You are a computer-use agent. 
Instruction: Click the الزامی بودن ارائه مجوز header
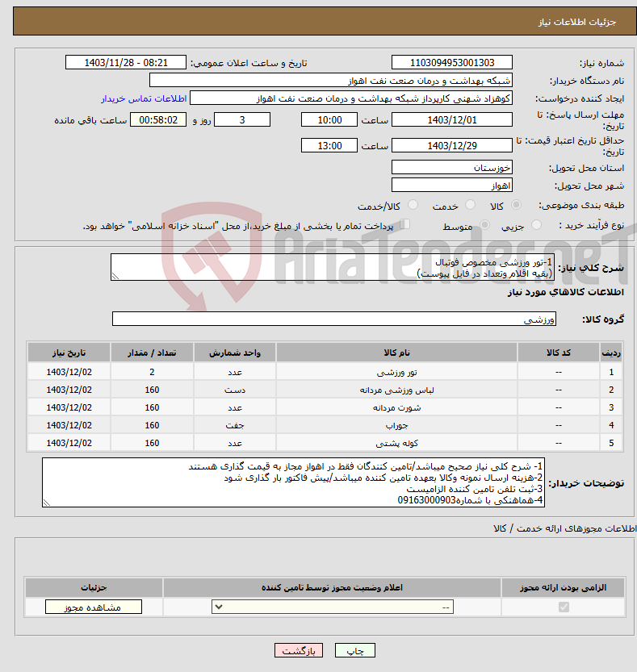564,587
